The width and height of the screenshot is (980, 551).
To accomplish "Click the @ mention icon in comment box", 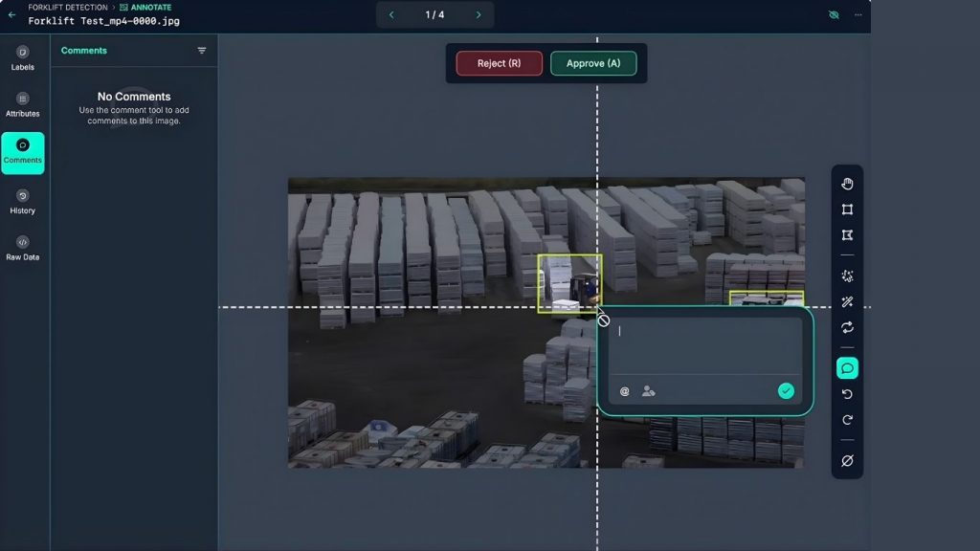I will [x=625, y=391].
